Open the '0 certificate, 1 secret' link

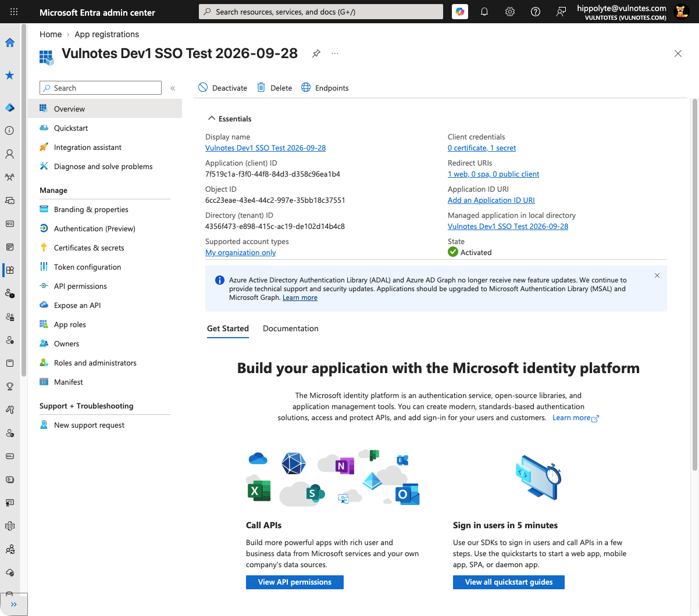coord(482,148)
